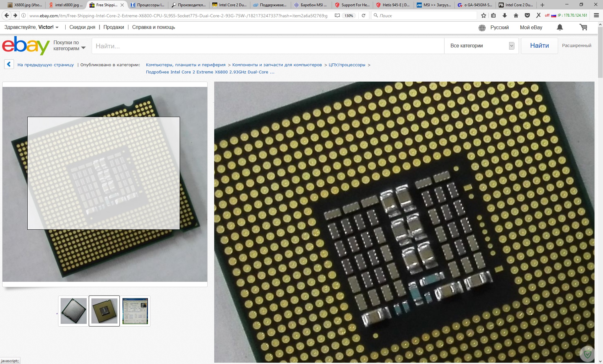This screenshot has height=364, width=603.
Task: Click the eBay 'Найти...' search field
Action: point(268,46)
